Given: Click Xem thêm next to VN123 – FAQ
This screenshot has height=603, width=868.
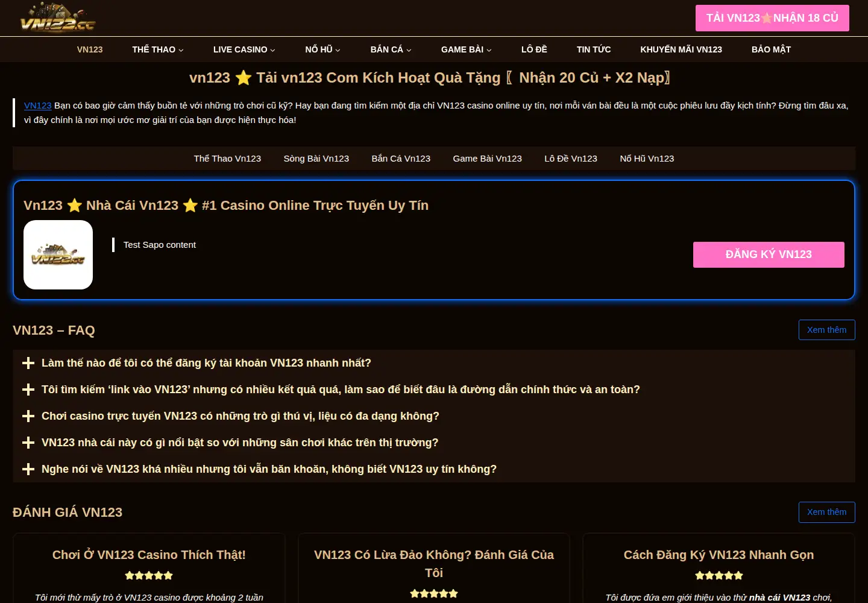Looking at the screenshot, I should 826,330.
